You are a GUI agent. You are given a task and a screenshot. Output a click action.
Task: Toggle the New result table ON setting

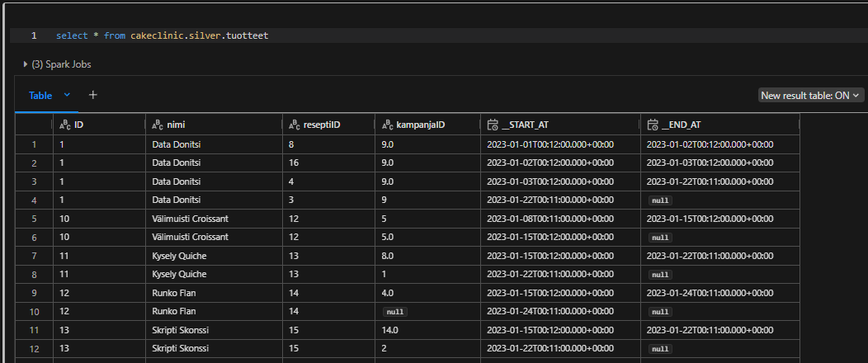pyautogui.click(x=810, y=96)
